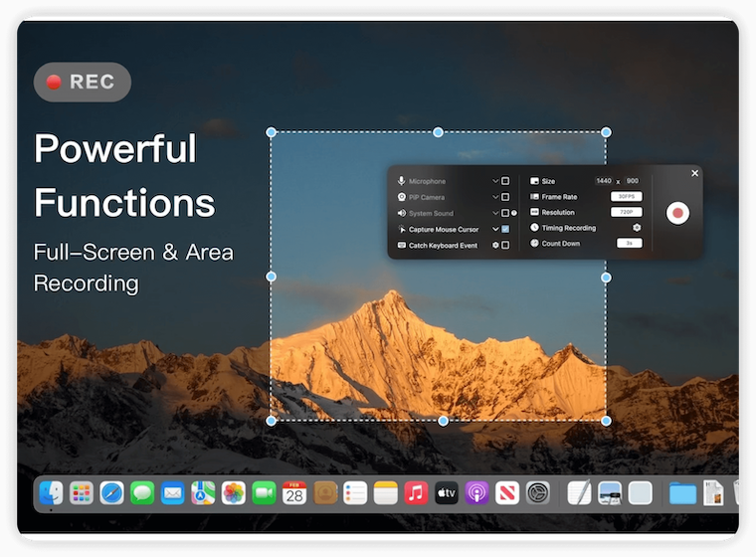Click the Microphone icon in recording panel
This screenshot has height=557, width=756.
402,181
